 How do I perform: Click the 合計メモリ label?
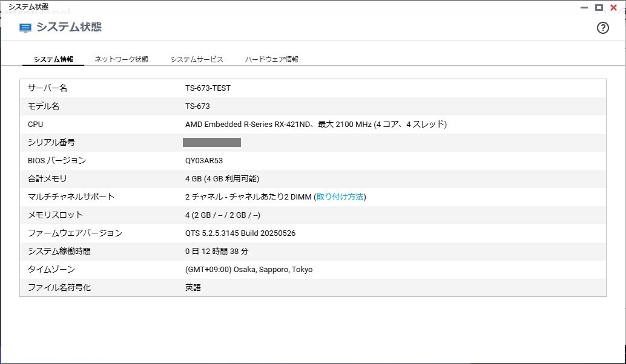(47, 179)
